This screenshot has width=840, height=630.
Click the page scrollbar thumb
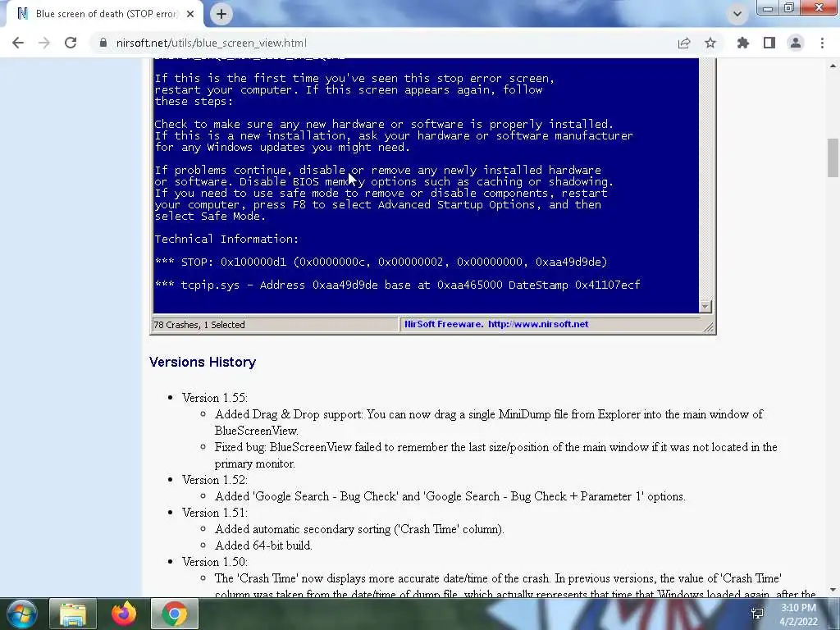click(x=833, y=157)
